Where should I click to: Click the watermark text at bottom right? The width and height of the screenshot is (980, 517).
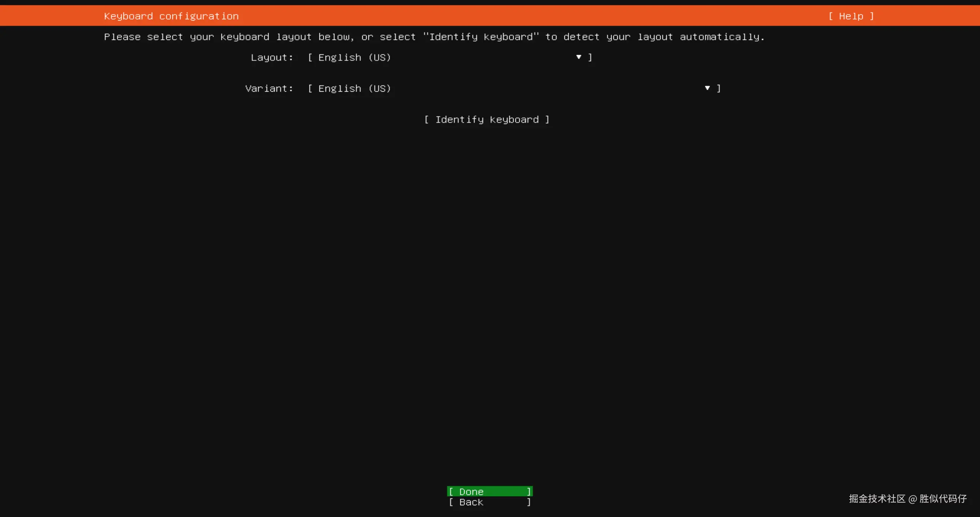[x=907, y=499]
